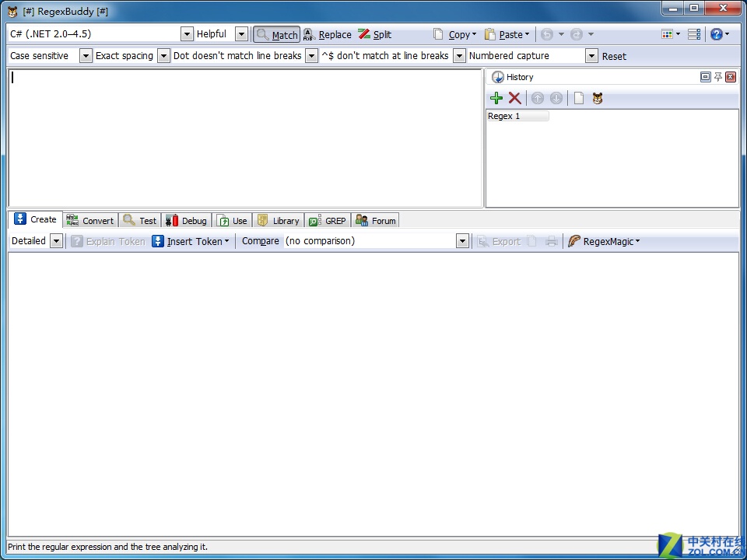
Task: Click the grayed Undo arrow icon
Action: pyautogui.click(x=547, y=34)
